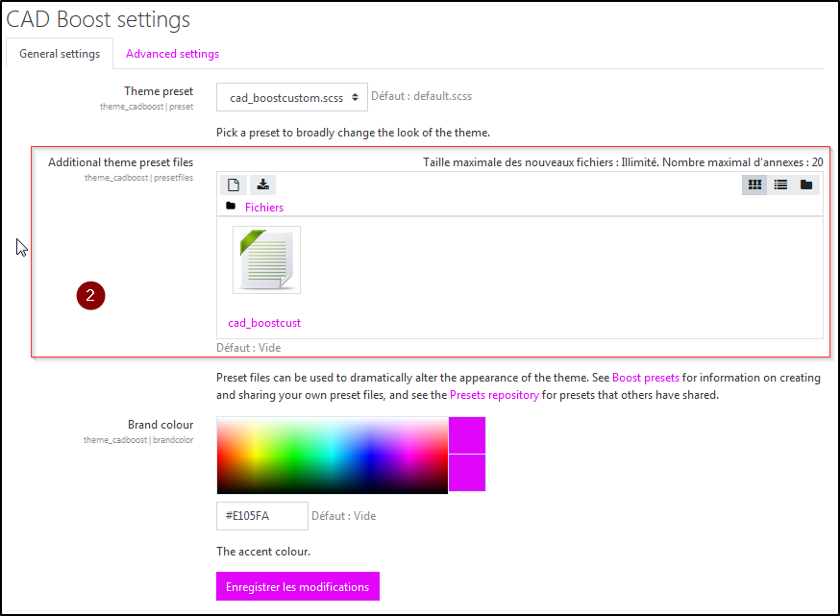
Task: Switch file manager to list view
Action: coord(780,185)
